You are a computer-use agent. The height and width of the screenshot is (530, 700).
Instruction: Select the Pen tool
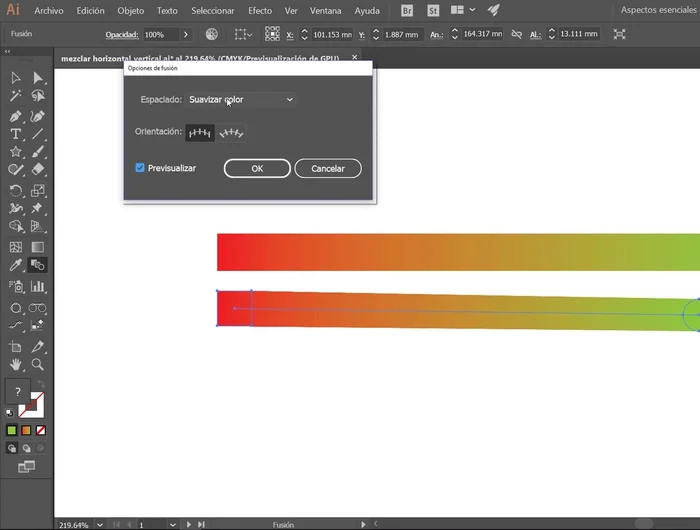pyautogui.click(x=16, y=115)
